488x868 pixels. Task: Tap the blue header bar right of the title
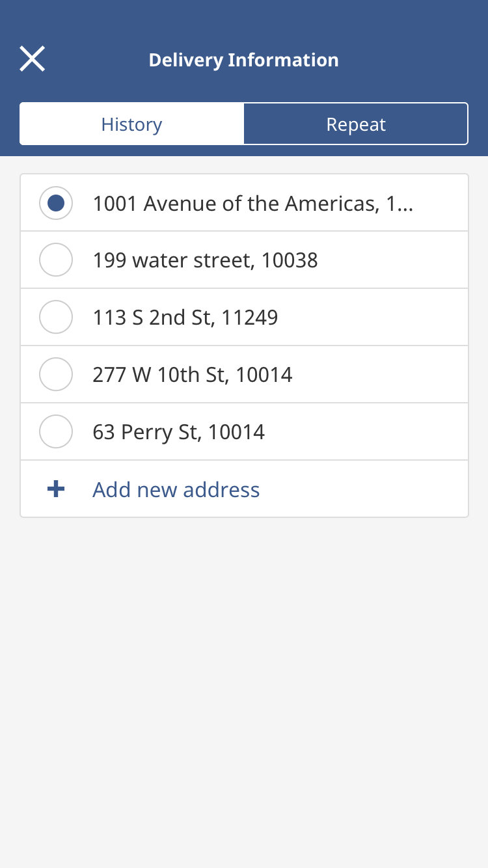[x=416, y=60]
